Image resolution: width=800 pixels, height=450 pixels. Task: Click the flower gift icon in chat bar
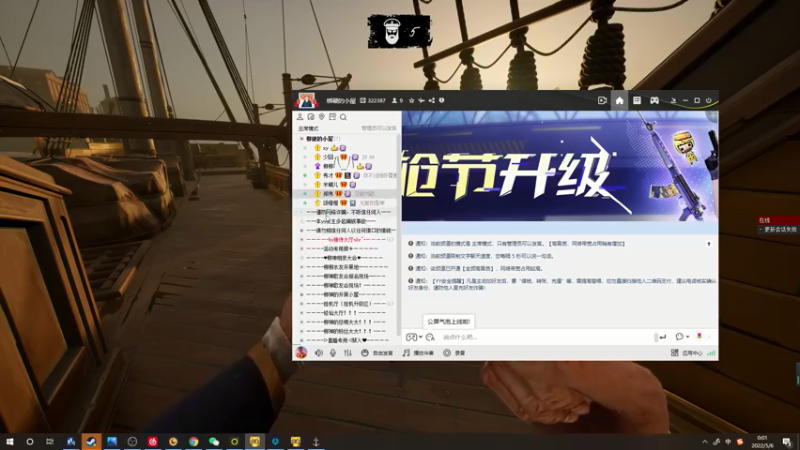[699, 336]
